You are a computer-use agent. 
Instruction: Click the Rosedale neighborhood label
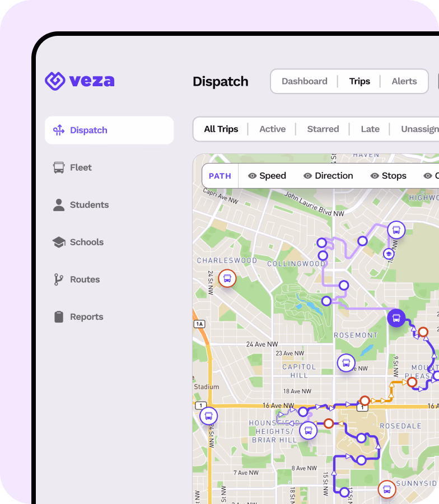[401, 426]
